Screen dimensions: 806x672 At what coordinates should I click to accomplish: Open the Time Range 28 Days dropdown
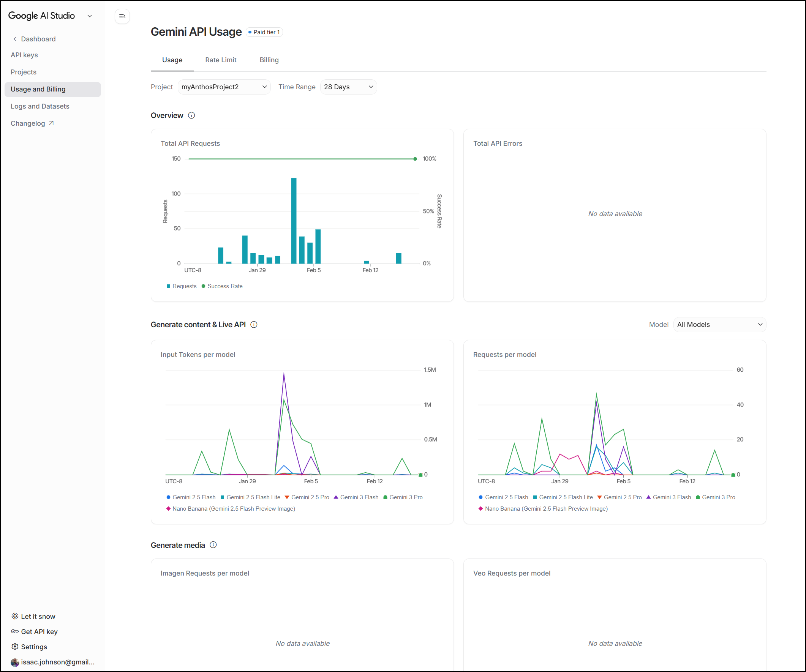coord(348,87)
